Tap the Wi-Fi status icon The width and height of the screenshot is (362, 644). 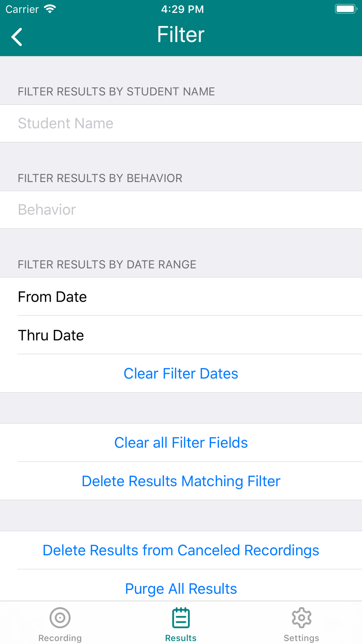[x=50, y=9]
